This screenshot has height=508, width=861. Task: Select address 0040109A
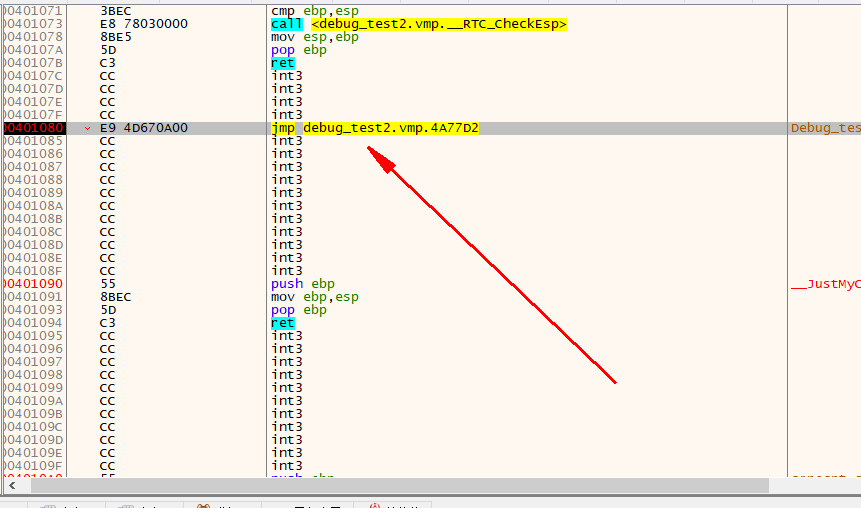(x=33, y=401)
